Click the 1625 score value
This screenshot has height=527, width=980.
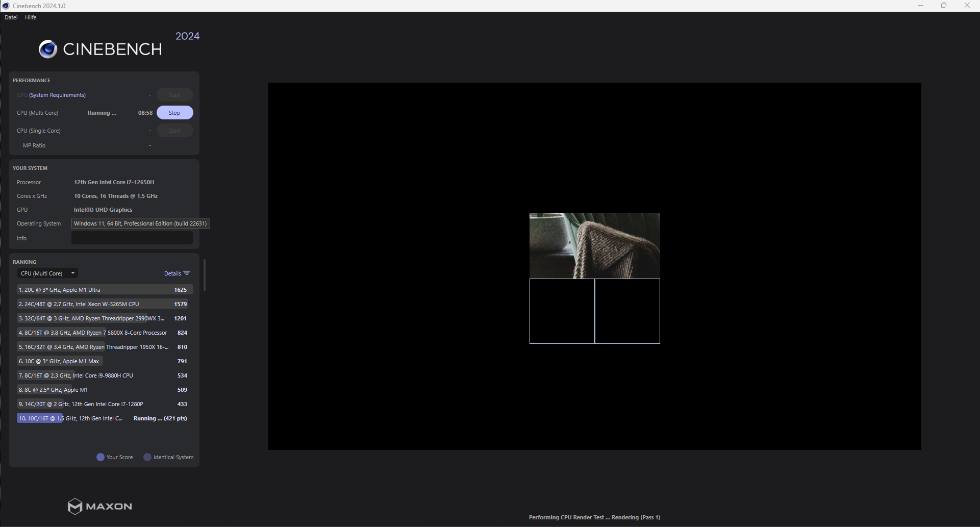tap(180, 290)
